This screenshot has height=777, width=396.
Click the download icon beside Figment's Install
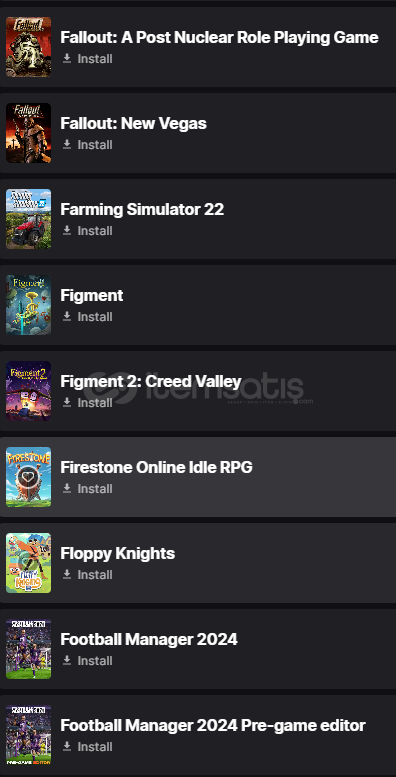(x=67, y=317)
